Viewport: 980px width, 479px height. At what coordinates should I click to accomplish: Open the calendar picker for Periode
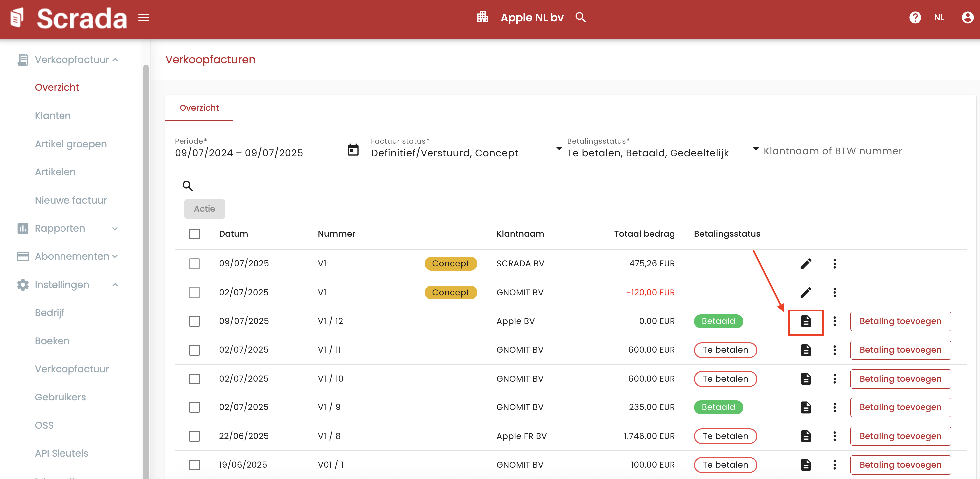pyautogui.click(x=353, y=150)
